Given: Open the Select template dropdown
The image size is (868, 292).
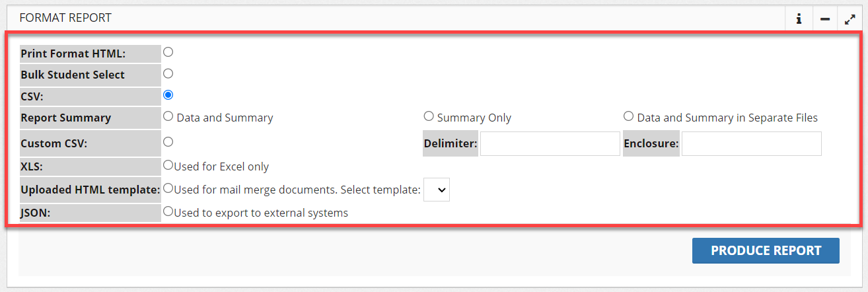Looking at the screenshot, I should [437, 190].
